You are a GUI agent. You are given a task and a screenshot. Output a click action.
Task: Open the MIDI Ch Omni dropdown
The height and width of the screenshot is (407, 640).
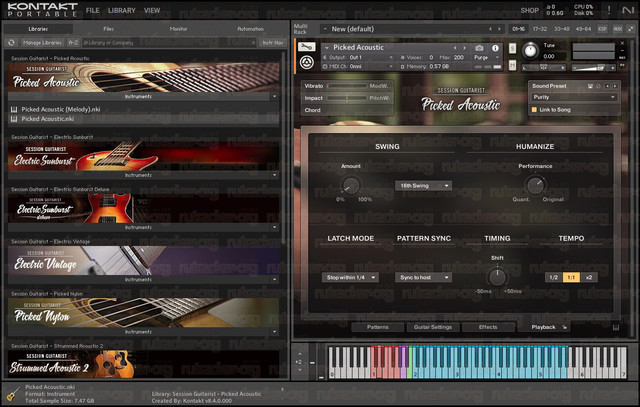pos(359,66)
